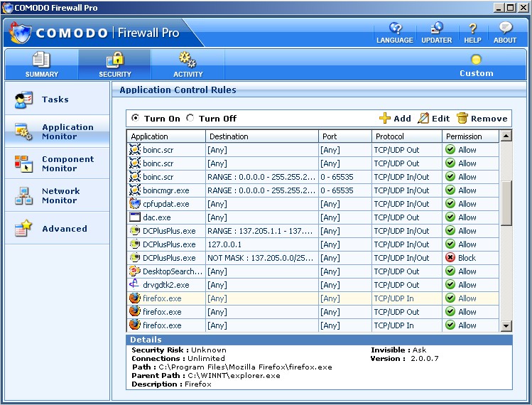Click the RANGE : 137.205.1.1 destination cell

[262, 231]
